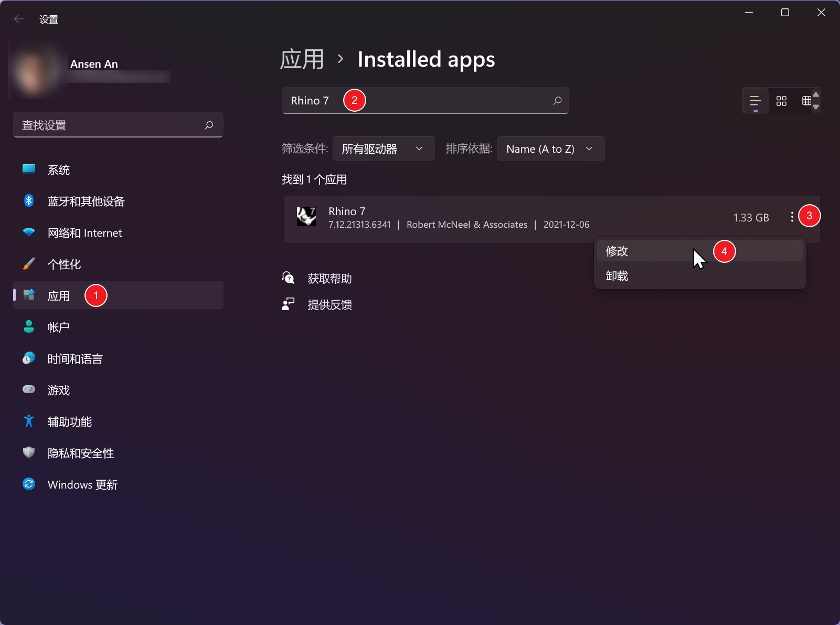Open the three-dot menu for Rhino 7

(792, 217)
